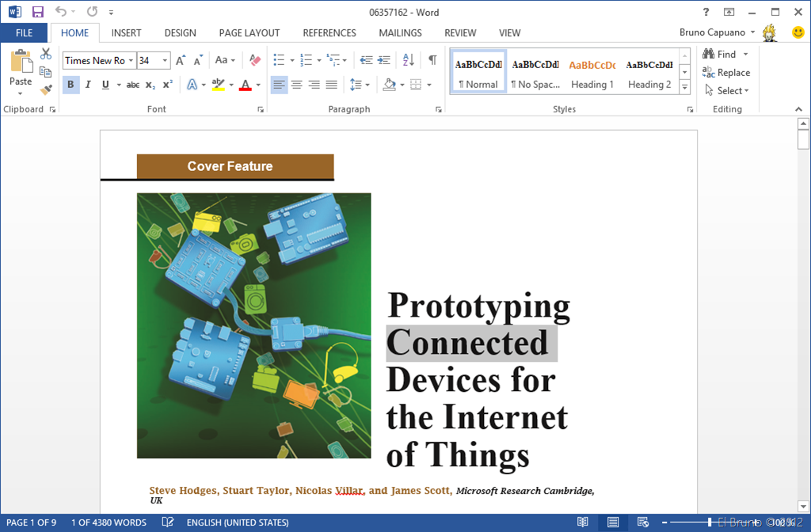The image size is (811, 532).
Task: Click the Replace button
Action: tap(726, 73)
